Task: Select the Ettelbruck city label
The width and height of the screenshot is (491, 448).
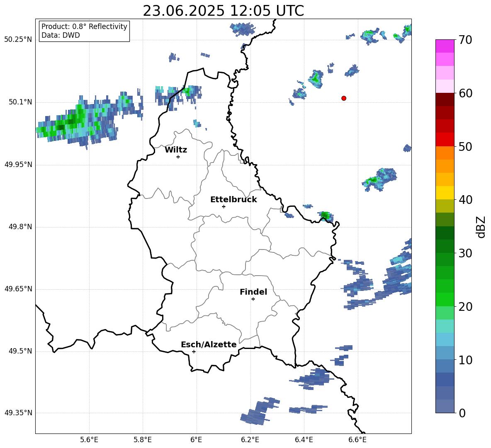Action: pyautogui.click(x=233, y=200)
